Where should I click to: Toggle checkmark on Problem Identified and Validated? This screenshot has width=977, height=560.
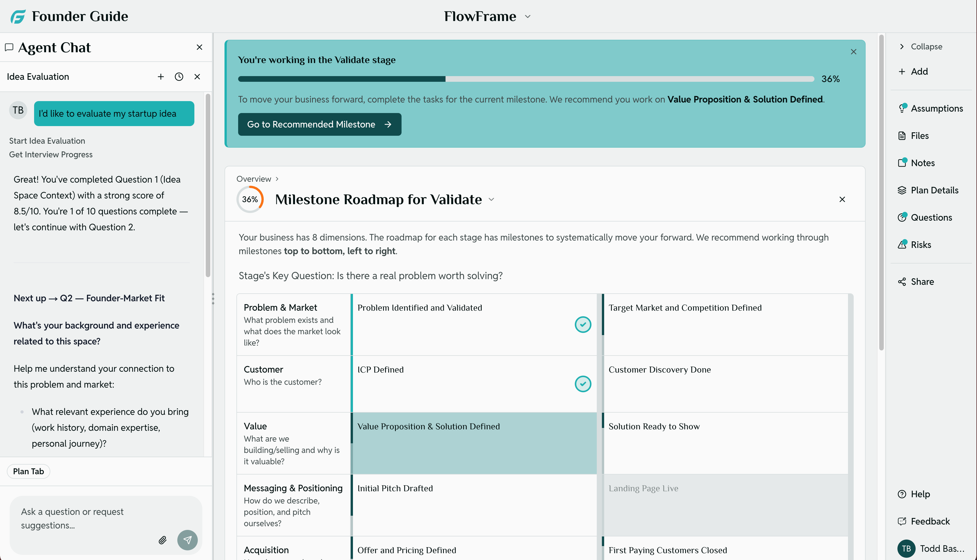(x=583, y=325)
